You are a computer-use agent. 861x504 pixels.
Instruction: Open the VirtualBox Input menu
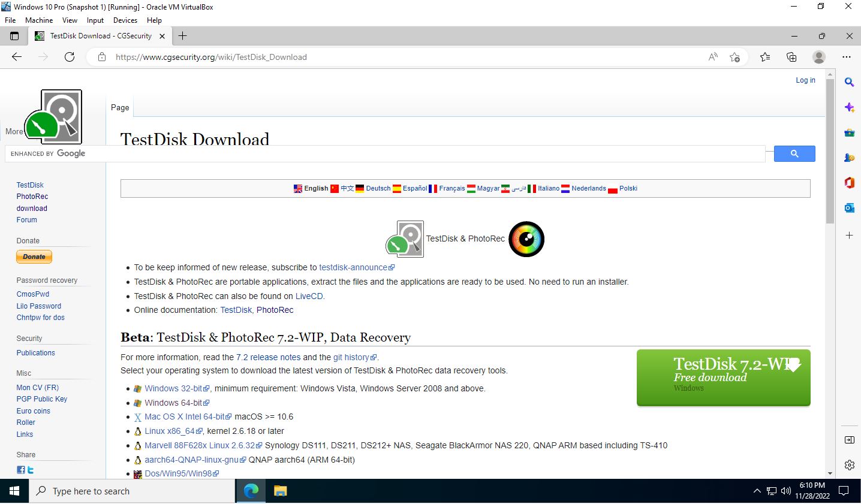click(x=95, y=20)
